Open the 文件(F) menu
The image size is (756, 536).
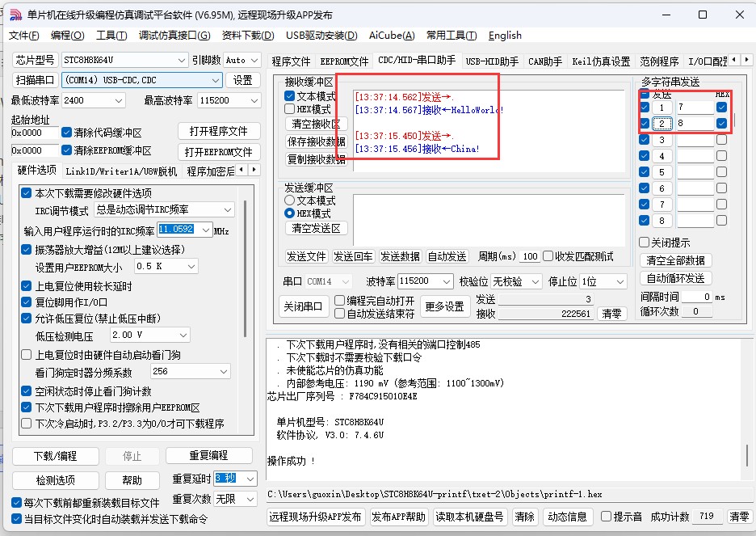click(x=23, y=36)
